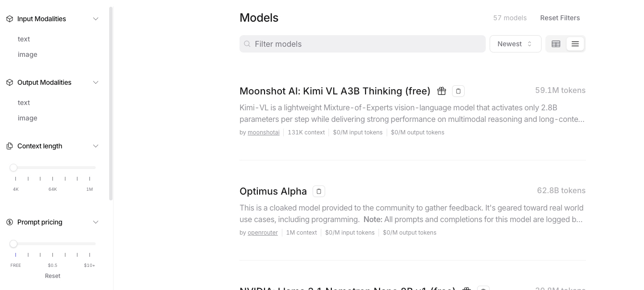Collapse the Input Modalities section
The width and height of the screenshot is (644, 290).
(x=96, y=19)
